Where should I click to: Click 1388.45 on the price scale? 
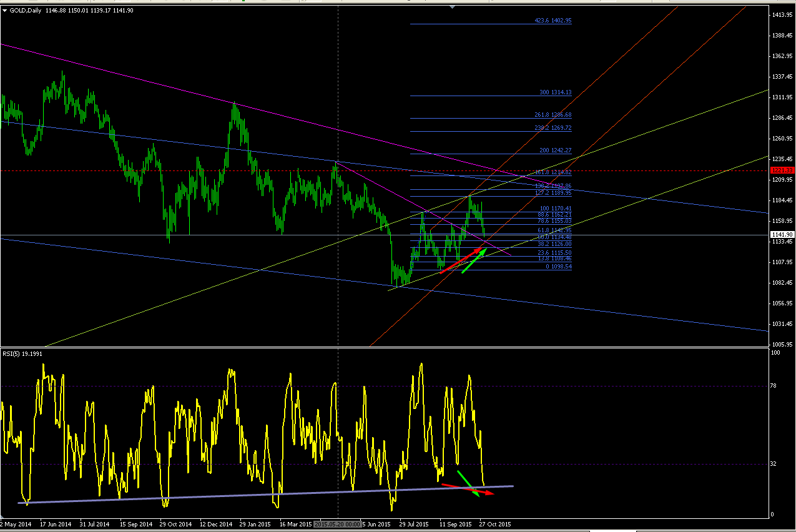(782, 36)
